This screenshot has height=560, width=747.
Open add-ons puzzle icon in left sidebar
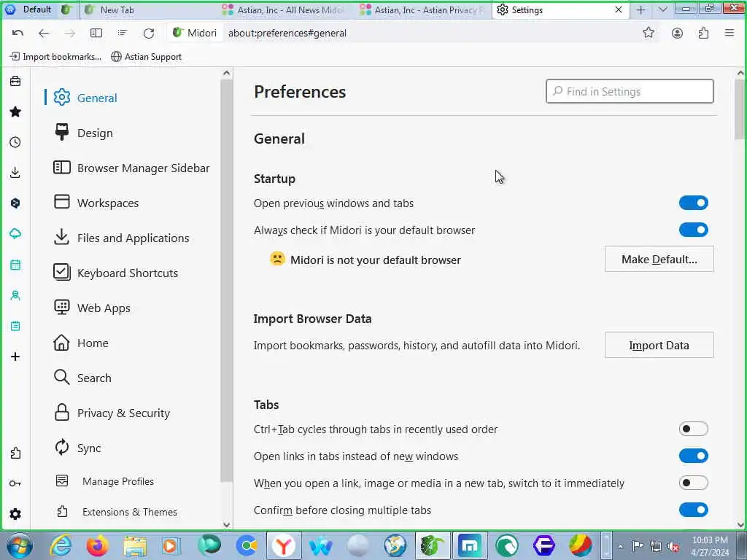click(15, 453)
